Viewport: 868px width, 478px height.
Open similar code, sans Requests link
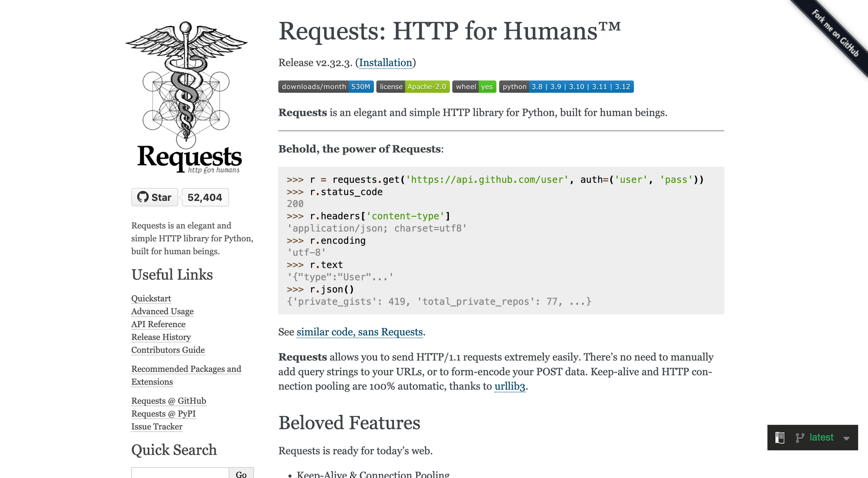tap(360, 332)
